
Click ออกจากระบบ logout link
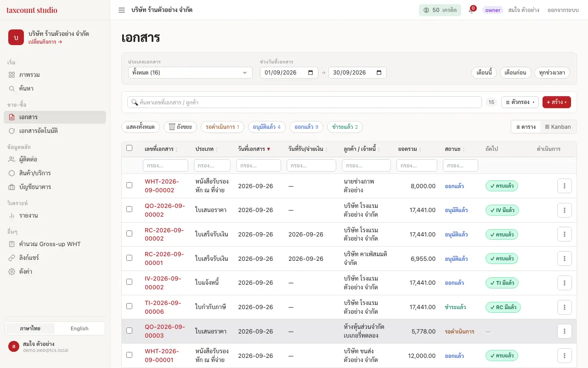(x=563, y=10)
